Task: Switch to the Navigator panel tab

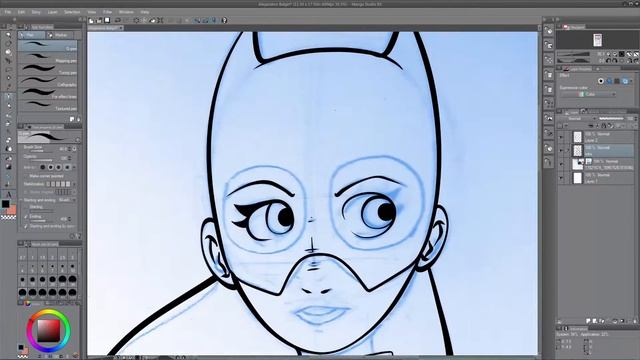Action: (x=575, y=27)
